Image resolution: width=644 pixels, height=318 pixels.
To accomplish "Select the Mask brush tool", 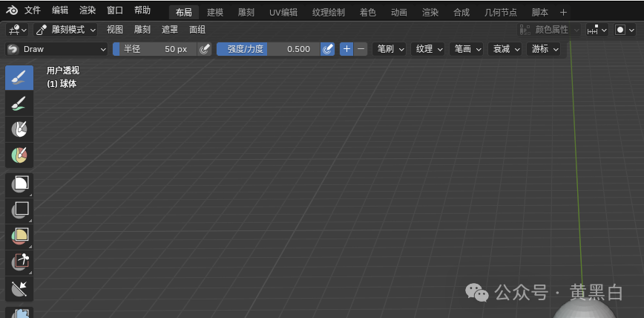I will [x=19, y=129].
